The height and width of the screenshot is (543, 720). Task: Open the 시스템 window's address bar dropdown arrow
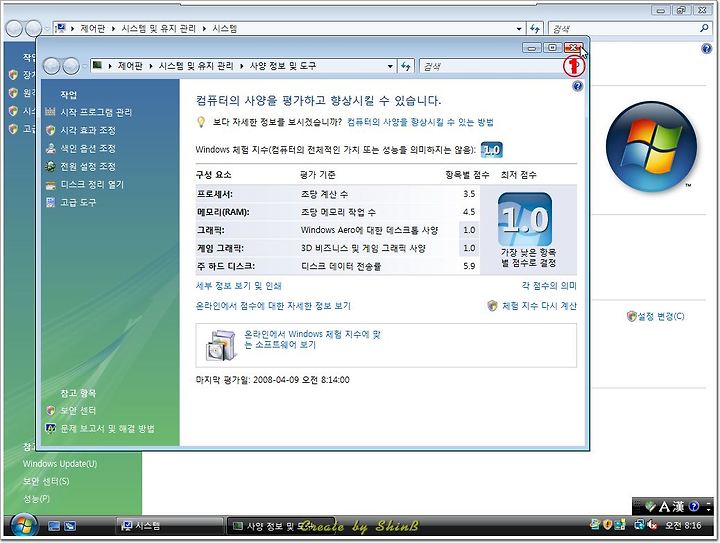click(x=519, y=28)
